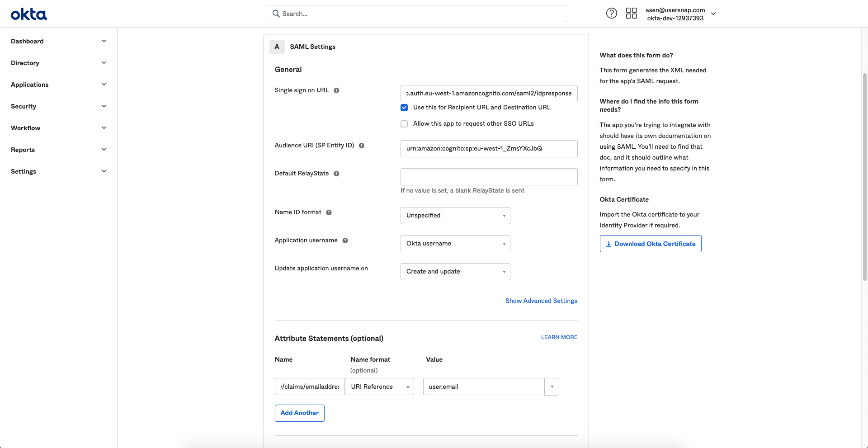Click the asen@usersnap.com account name
The height and width of the screenshot is (448, 868).
click(x=675, y=10)
